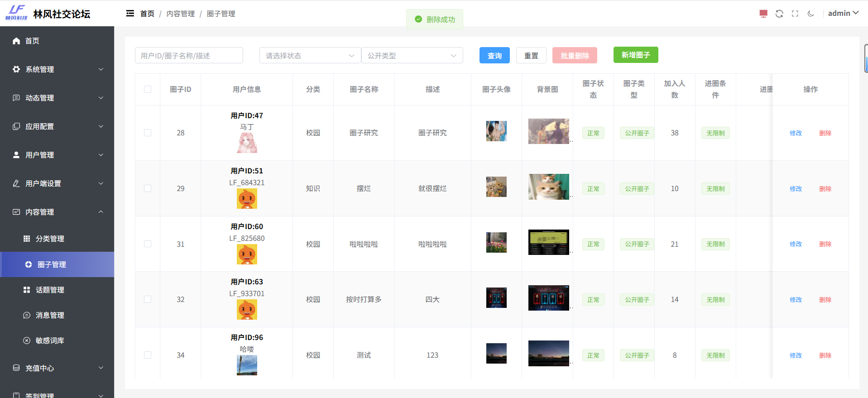Click the 用户管理 person icon
868x398 pixels.
(16, 155)
